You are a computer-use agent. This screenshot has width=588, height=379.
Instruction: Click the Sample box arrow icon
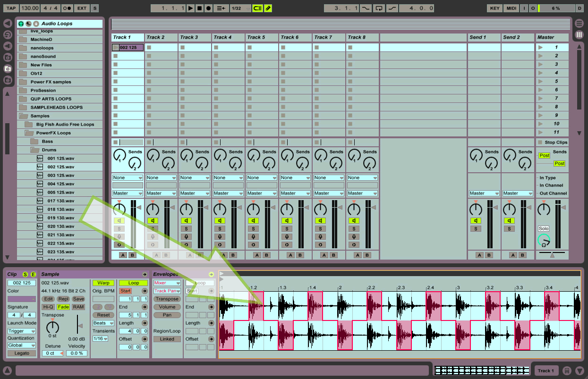(145, 274)
